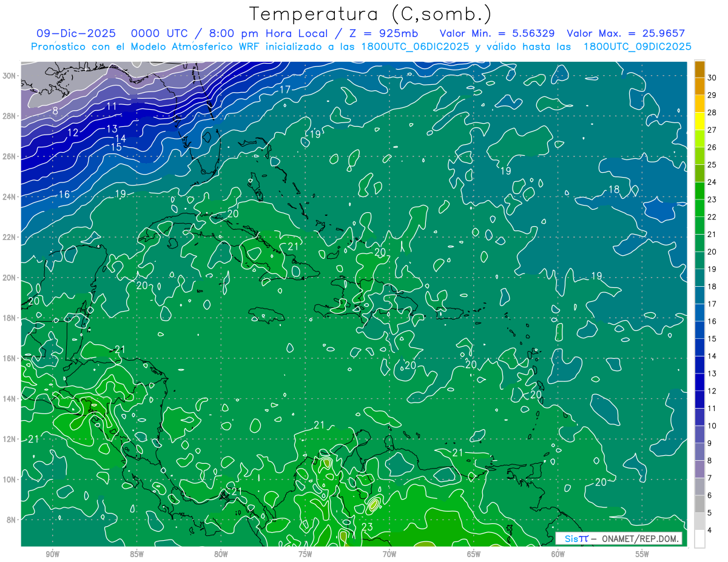This screenshot has height=562, width=728.
Task: Click the 55W longitude axis label
Action: pyautogui.click(x=642, y=554)
